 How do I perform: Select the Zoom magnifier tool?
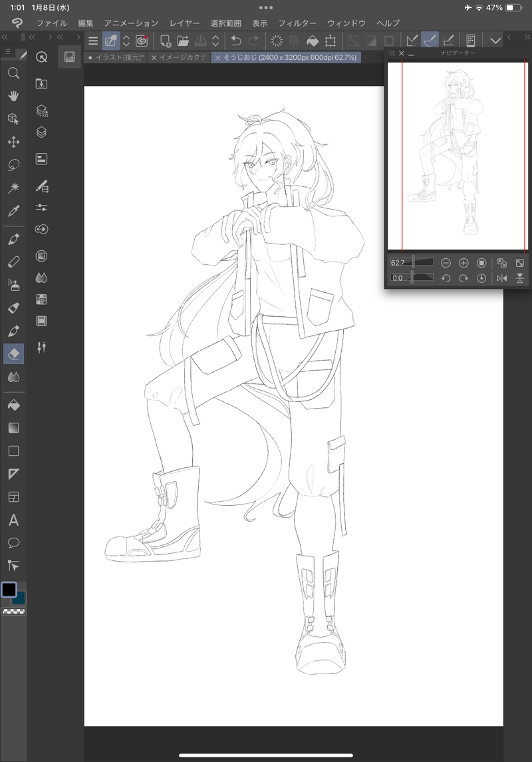click(x=13, y=73)
